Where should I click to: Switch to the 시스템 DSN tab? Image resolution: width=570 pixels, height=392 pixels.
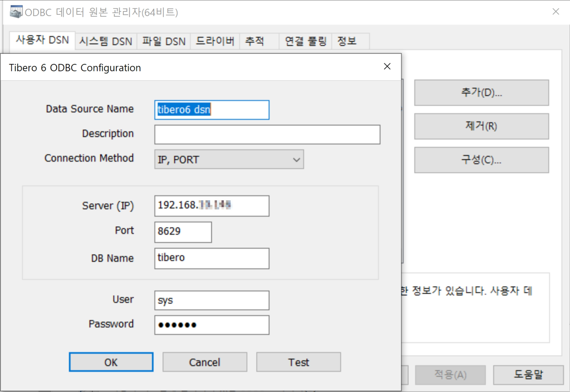click(x=106, y=41)
